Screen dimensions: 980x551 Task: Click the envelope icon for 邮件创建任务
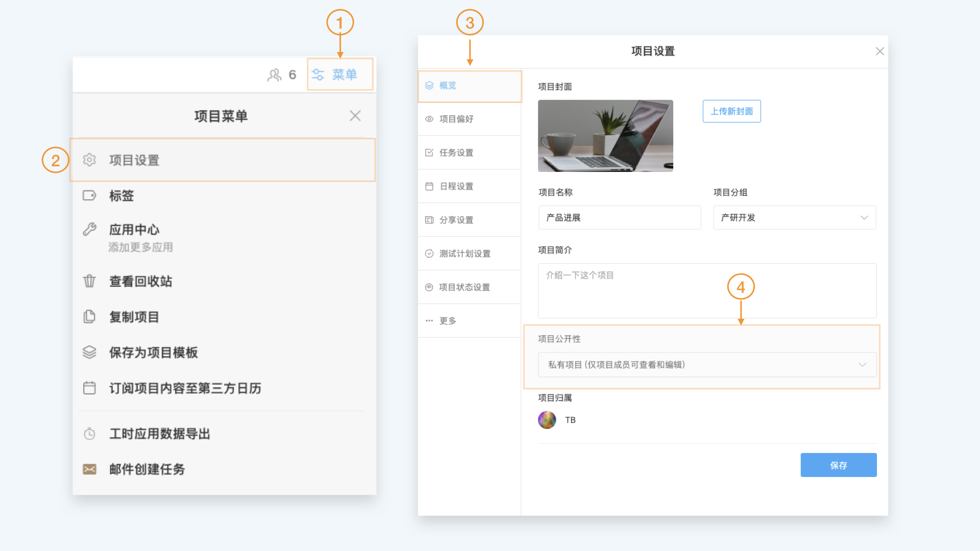89,469
